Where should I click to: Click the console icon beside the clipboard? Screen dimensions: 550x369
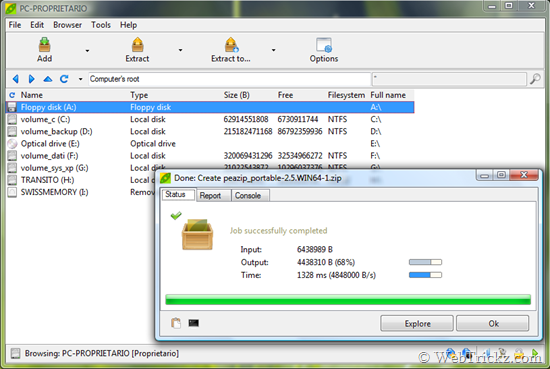click(194, 323)
